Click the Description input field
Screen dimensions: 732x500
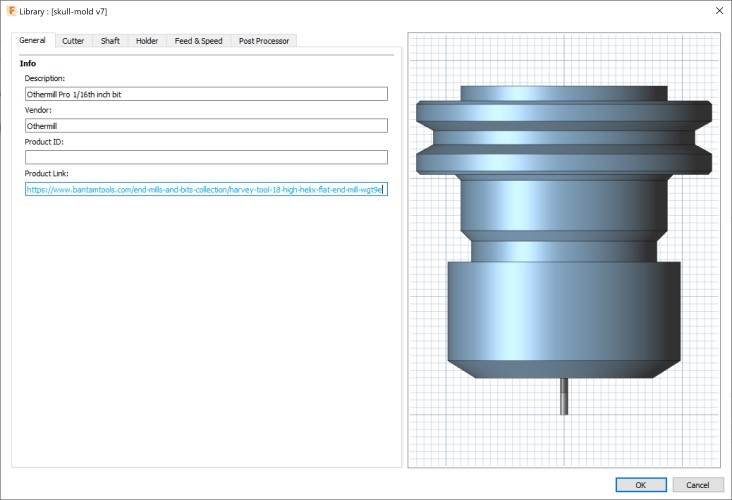click(x=206, y=94)
